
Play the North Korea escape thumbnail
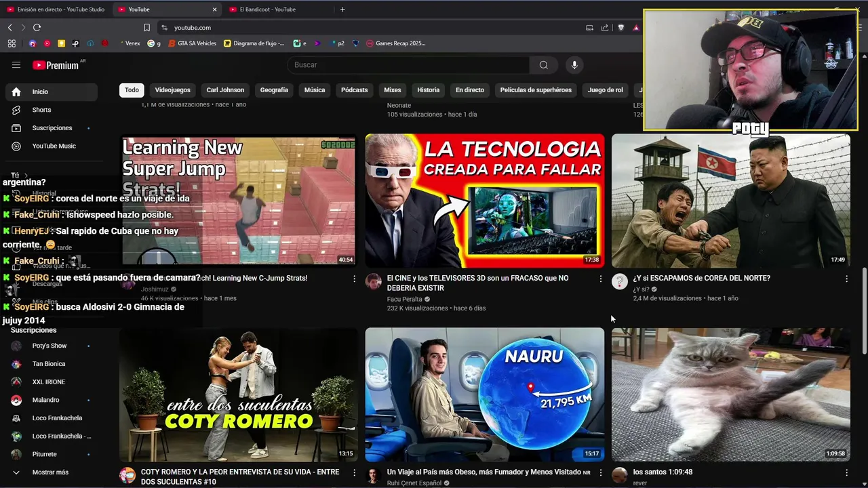[730, 201]
